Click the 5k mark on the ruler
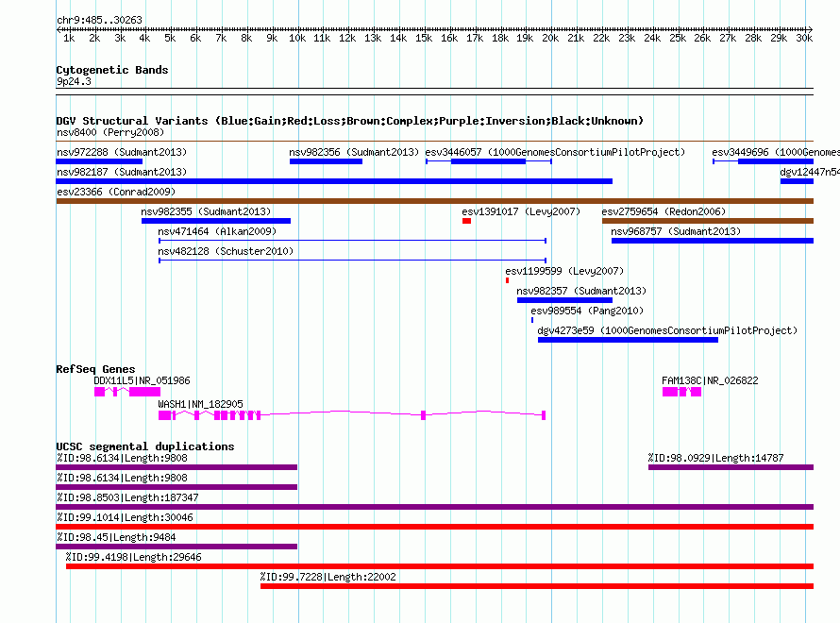840x623 pixels. (x=170, y=38)
